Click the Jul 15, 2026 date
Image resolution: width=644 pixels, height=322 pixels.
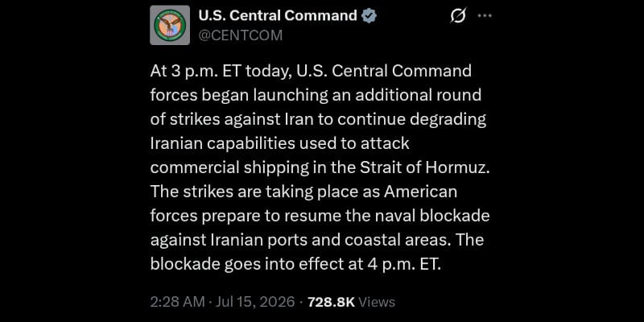pyautogui.click(x=254, y=302)
